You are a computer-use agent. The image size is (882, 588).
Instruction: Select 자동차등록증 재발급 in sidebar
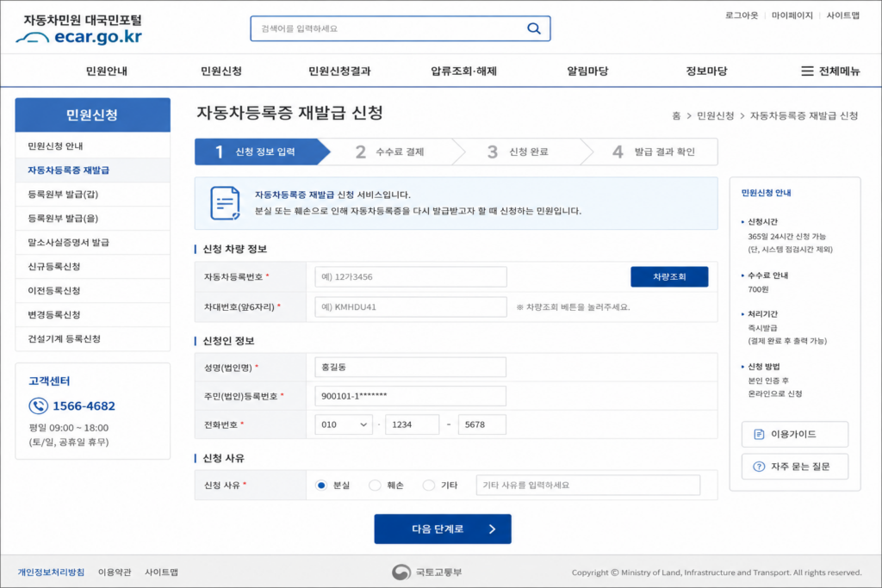point(93,170)
